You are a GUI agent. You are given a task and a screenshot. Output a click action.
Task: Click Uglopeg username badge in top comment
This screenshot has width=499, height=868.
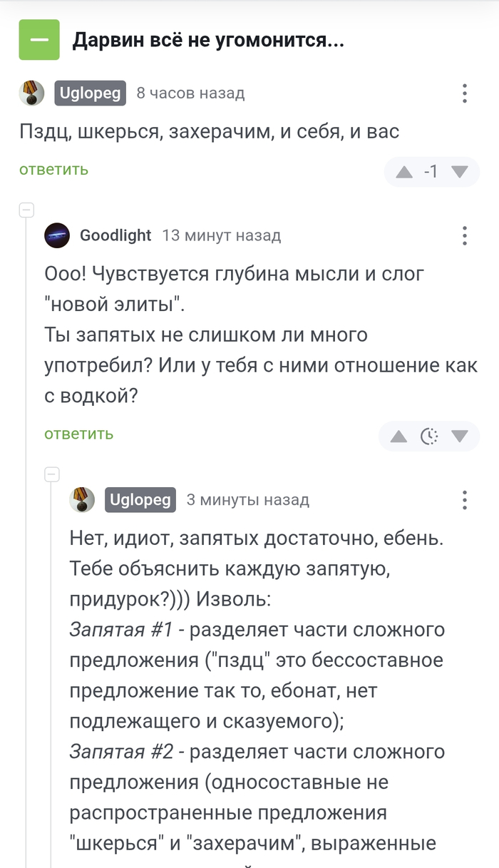coord(91,93)
